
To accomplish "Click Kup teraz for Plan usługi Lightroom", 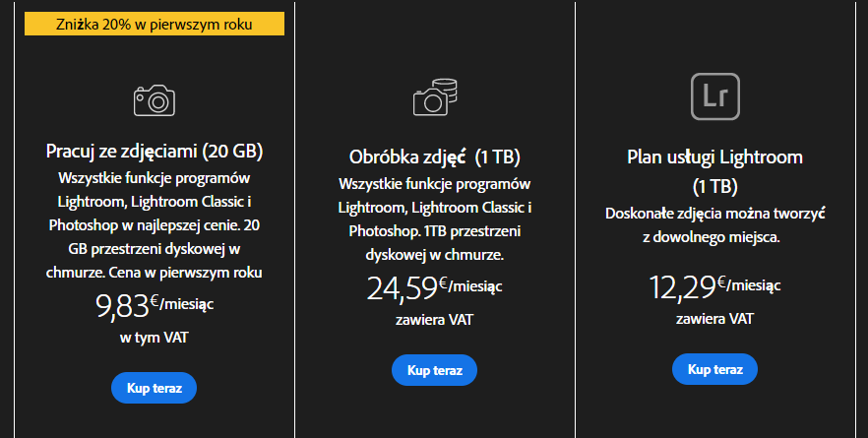I will (714, 369).
